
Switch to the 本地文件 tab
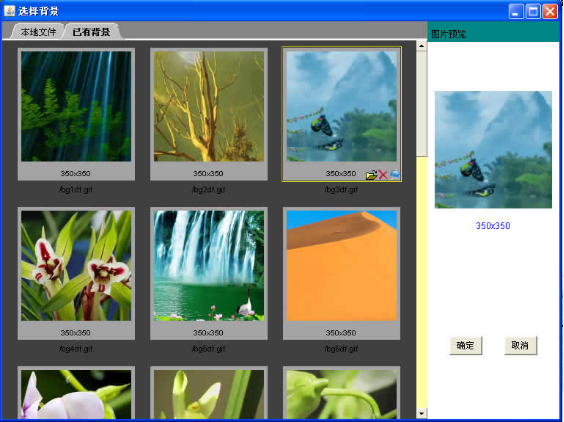tap(38, 32)
